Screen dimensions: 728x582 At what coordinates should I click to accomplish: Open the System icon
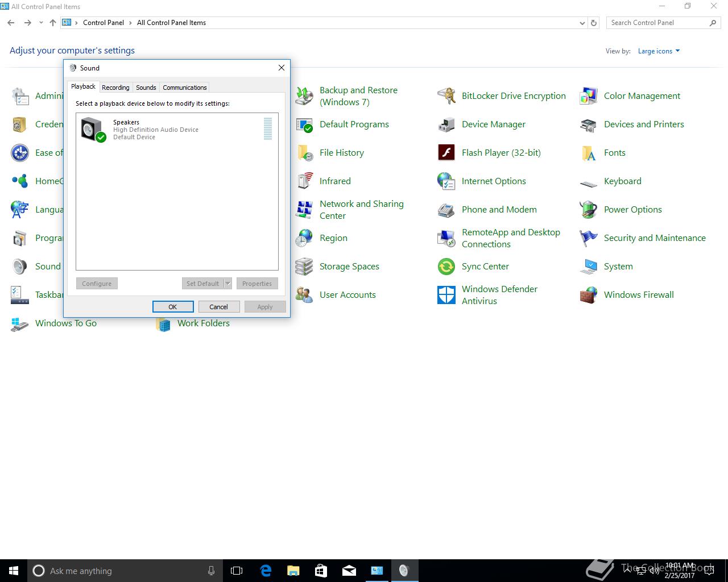pos(589,267)
